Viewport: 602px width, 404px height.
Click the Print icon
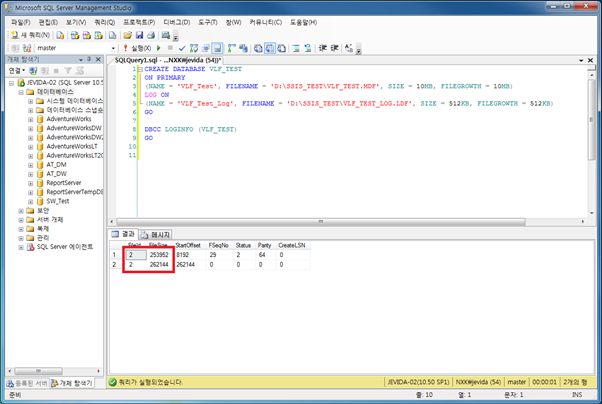(151, 36)
